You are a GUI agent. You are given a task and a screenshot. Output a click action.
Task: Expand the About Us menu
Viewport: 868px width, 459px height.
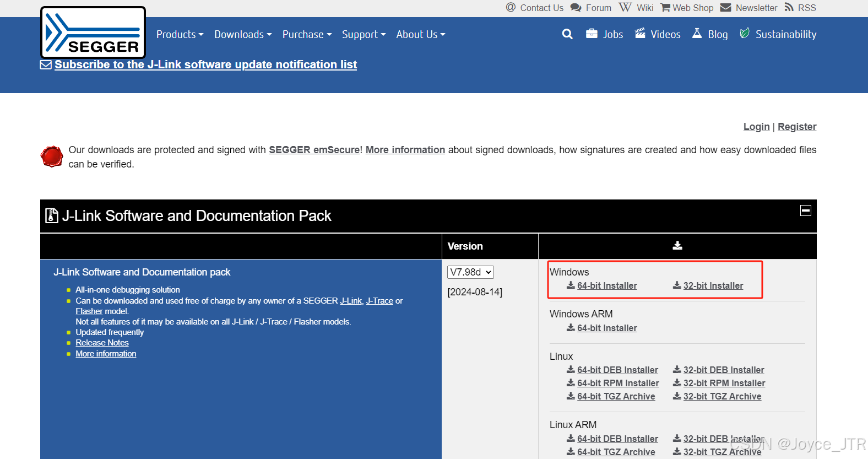point(420,34)
